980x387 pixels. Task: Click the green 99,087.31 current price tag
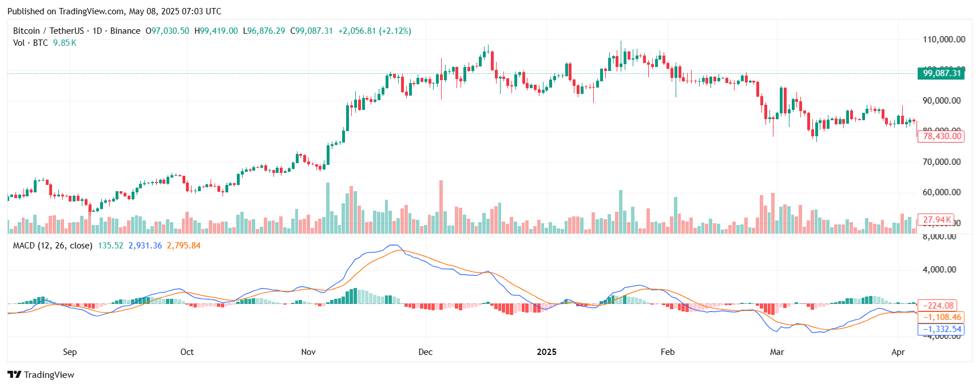click(941, 73)
